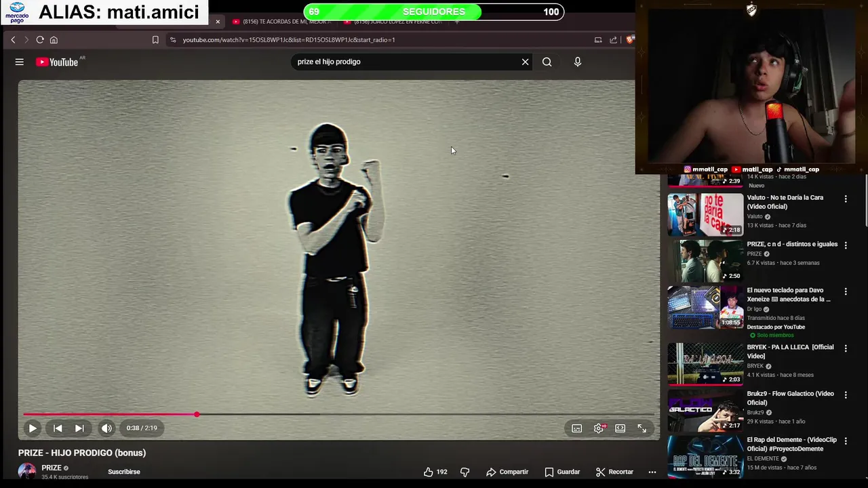Clear the search text with X
868x488 pixels.
525,62
